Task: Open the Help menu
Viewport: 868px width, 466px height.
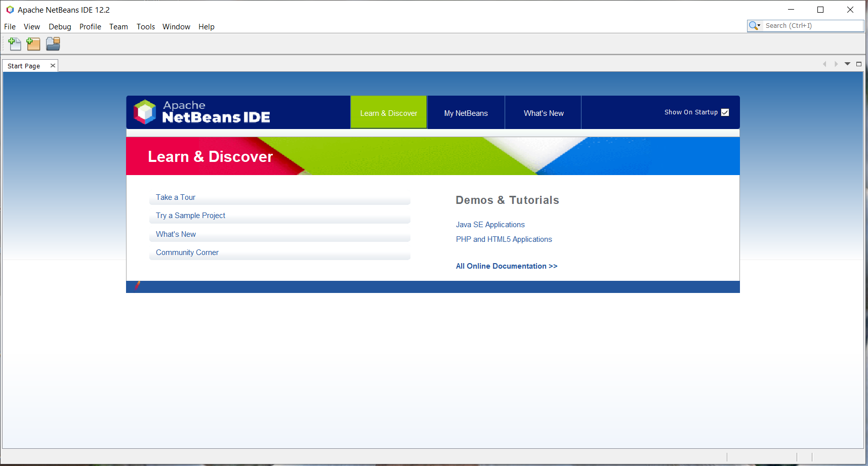Action: click(x=206, y=27)
